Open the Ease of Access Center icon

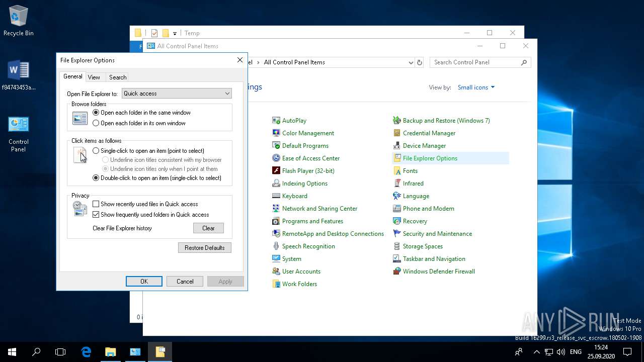point(276,158)
